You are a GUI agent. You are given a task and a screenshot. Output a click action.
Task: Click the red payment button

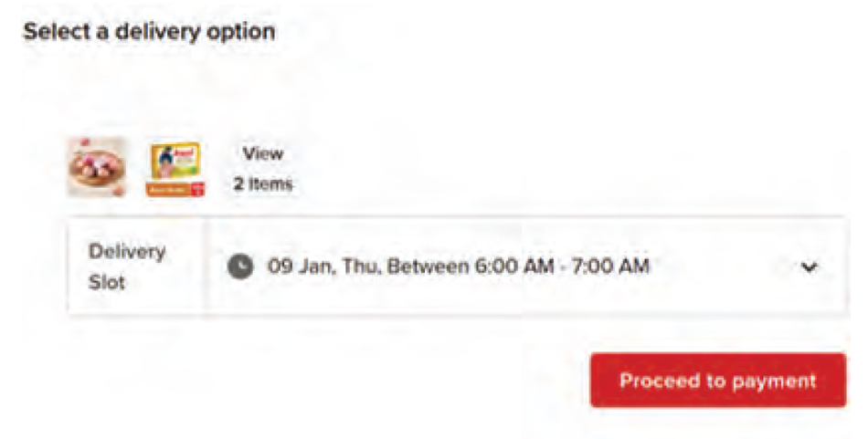point(717,381)
